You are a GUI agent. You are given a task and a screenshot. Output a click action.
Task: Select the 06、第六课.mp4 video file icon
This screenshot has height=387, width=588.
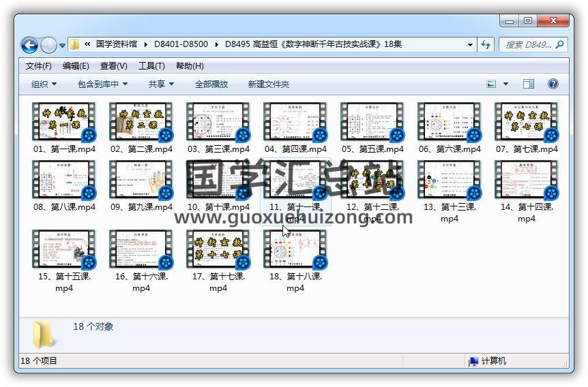click(x=450, y=121)
